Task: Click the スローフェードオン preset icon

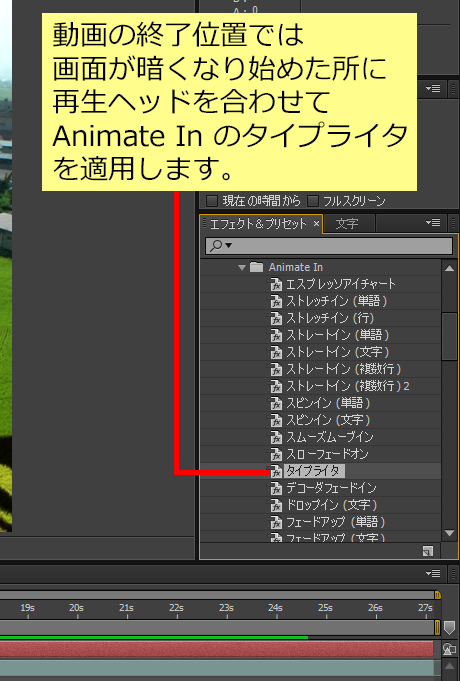Action: coord(276,454)
